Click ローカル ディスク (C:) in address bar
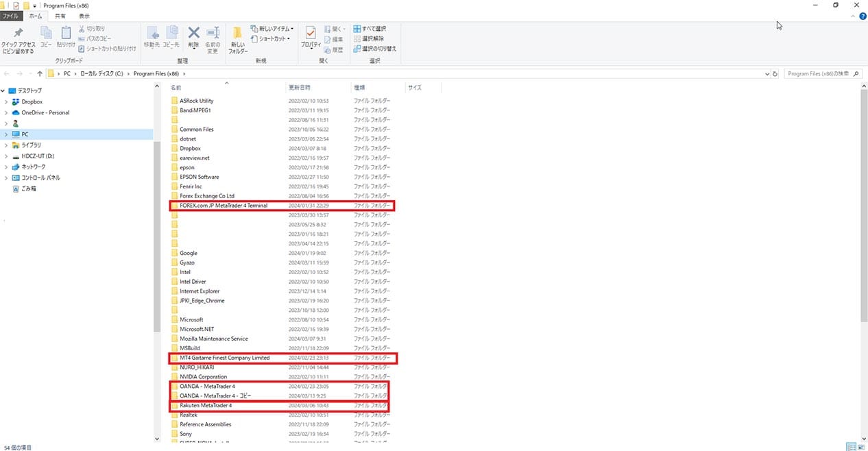Image resolution: width=868 pixels, height=451 pixels. pyautogui.click(x=103, y=73)
